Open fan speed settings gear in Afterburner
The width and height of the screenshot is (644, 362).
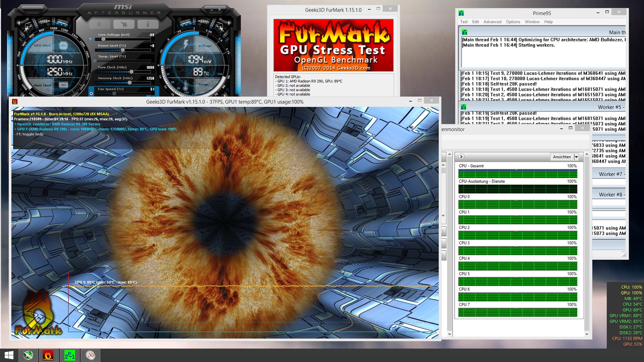(91, 93)
